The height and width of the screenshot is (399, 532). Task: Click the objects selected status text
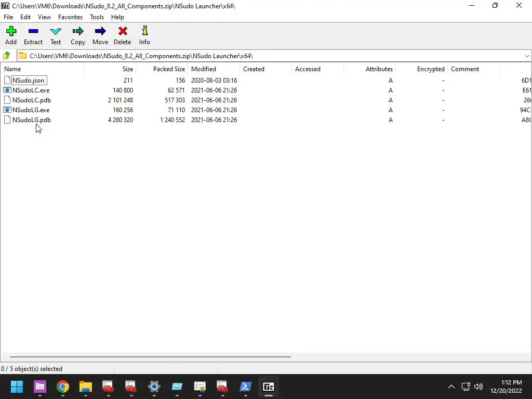(x=32, y=369)
